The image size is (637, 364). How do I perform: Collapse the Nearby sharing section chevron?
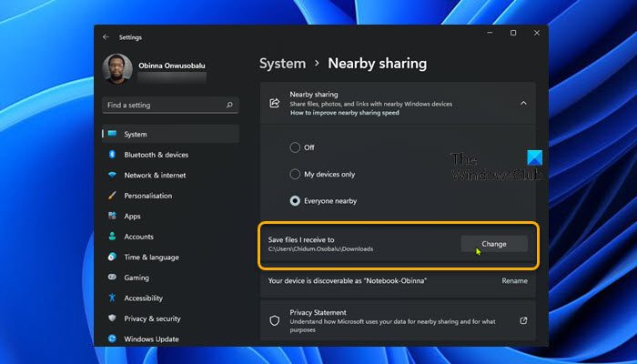coord(523,104)
